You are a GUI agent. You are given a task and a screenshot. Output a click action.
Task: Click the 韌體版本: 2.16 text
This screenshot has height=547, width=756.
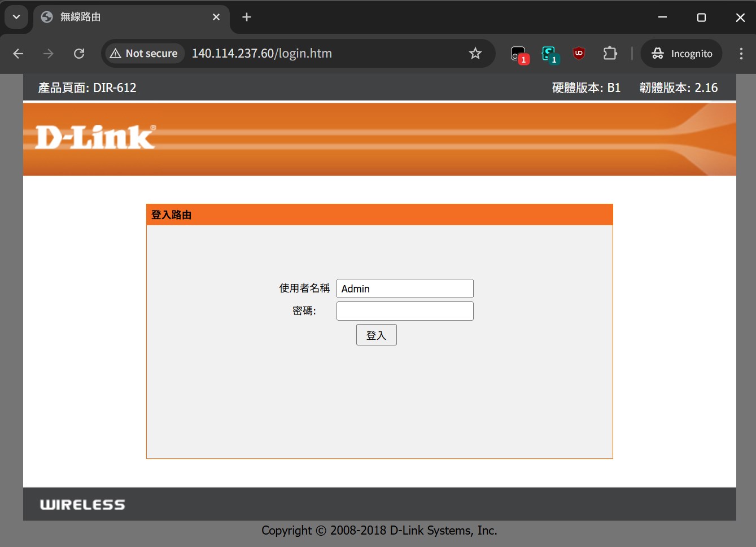click(679, 87)
